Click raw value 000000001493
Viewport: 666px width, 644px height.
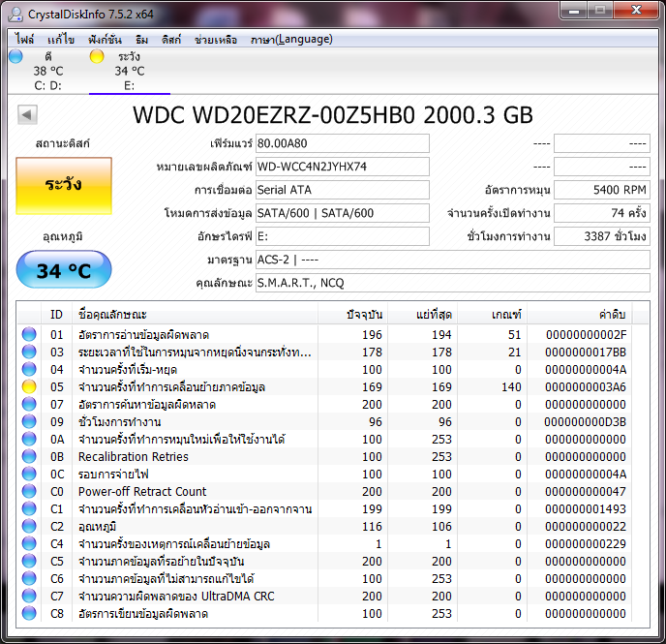click(586, 508)
